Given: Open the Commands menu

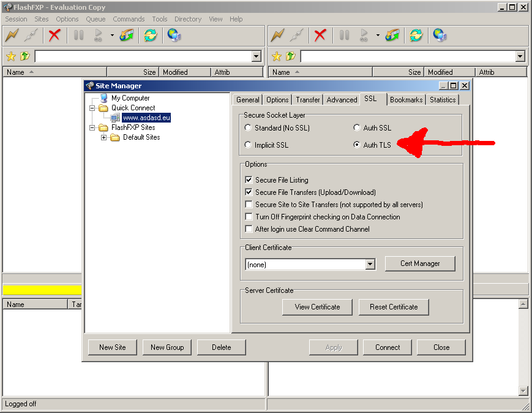Looking at the screenshot, I should 129,19.
